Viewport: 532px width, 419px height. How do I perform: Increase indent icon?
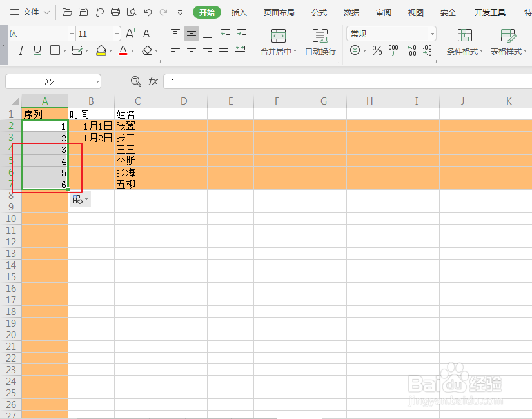click(x=242, y=34)
